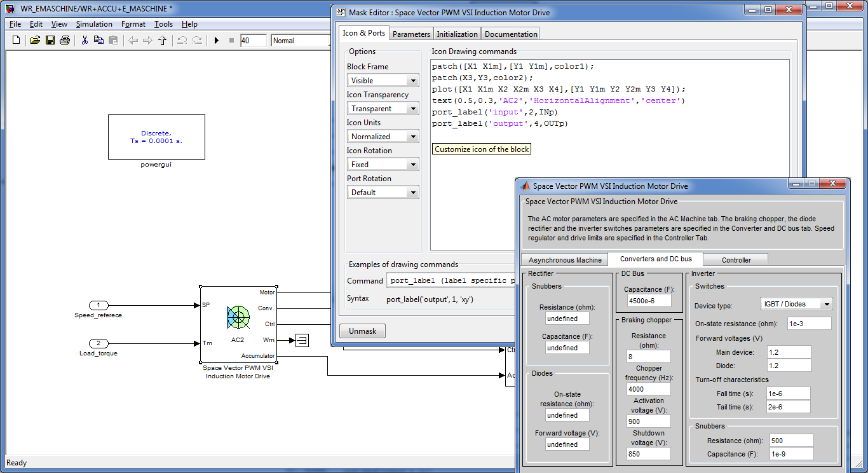Switch to the Controller tab
This screenshot has width=868, height=473.
tap(736, 260)
